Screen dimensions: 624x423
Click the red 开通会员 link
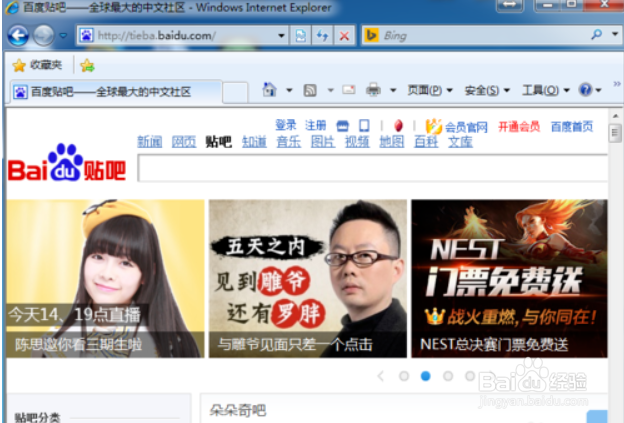pos(519,127)
